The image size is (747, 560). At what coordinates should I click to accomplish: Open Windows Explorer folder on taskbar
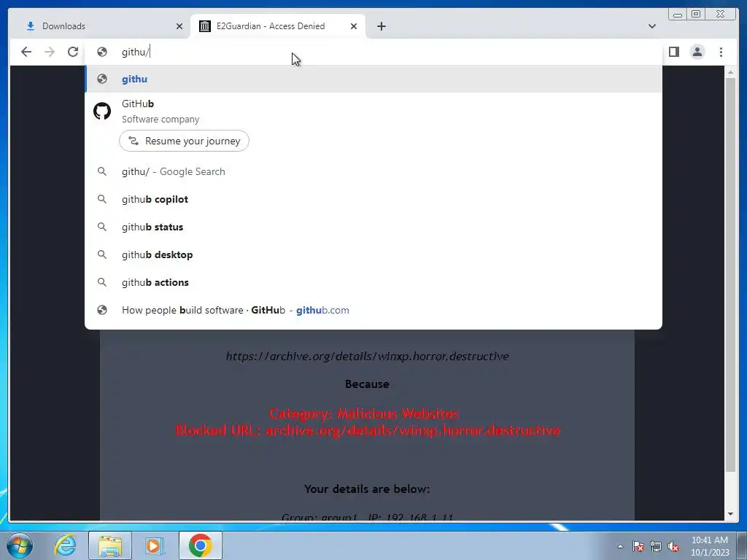coord(110,545)
